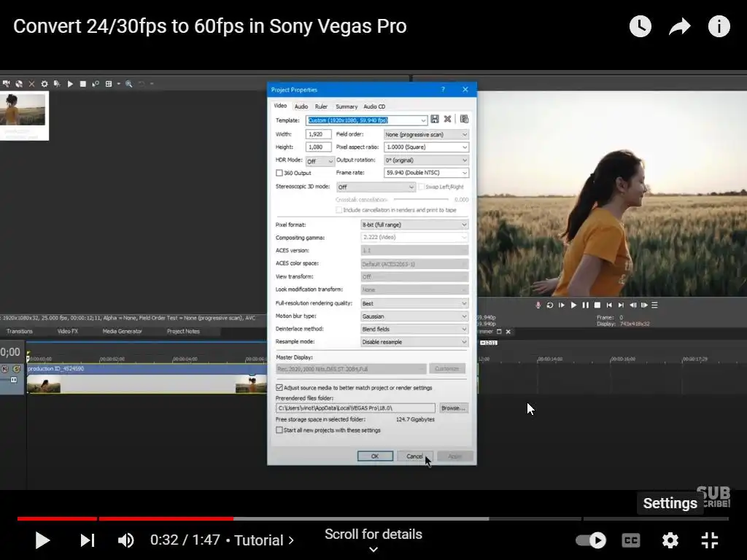Screen dimensions: 747x560
Task: Click Import Media icon in Vegas toolbar
Action: (x=6, y=84)
